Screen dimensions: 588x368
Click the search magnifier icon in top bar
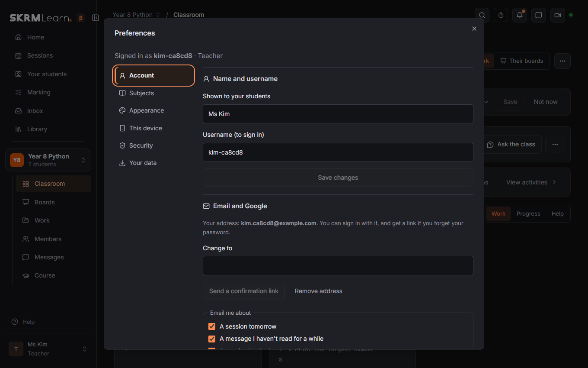482,15
